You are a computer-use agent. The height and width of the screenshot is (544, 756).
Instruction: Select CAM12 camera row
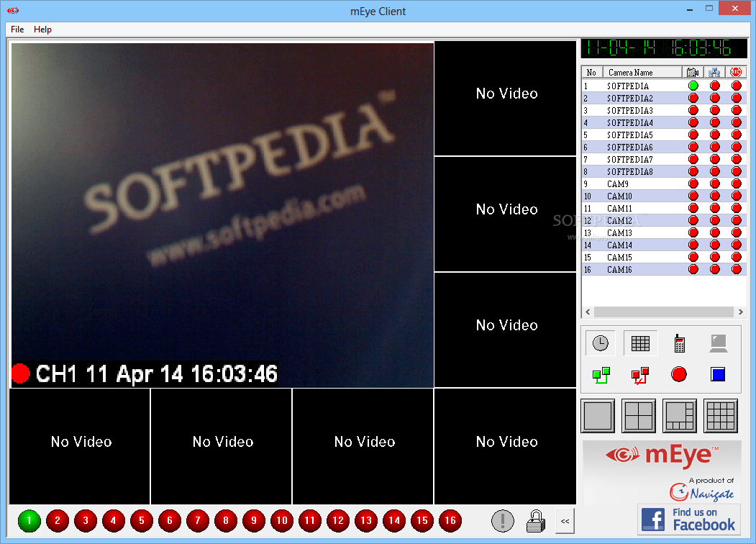[664, 221]
